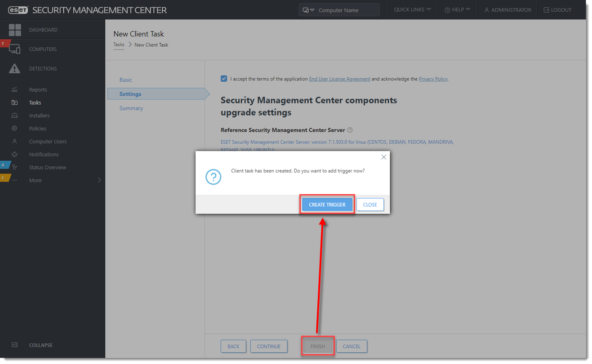Image resolution: width=592 pixels, height=364 pixels.
Task: Click Finish button
Action: pos(318,346)
